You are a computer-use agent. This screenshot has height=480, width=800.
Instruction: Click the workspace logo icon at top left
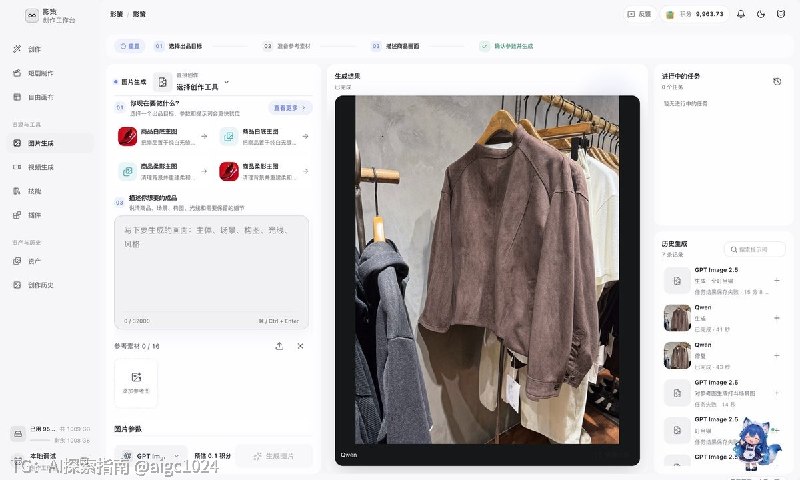pyautogui.click(x=32, y=15)
